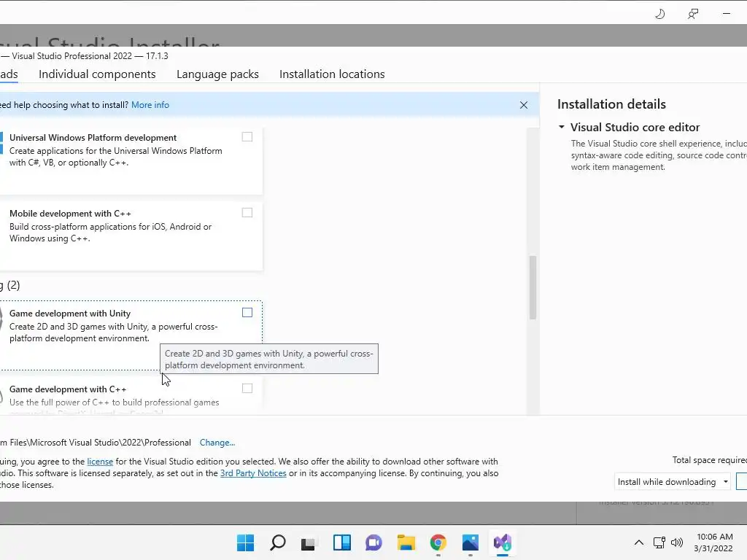Open the More info link
747x560 pixels.
pos(150,105)
